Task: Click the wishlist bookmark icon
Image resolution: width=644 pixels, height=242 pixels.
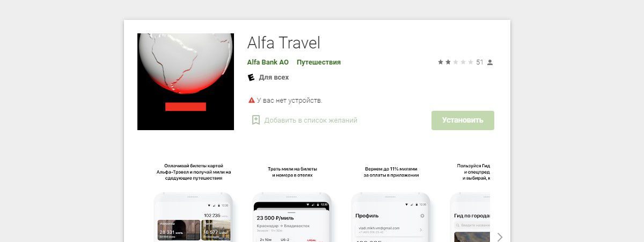Action: click(256, 120)
